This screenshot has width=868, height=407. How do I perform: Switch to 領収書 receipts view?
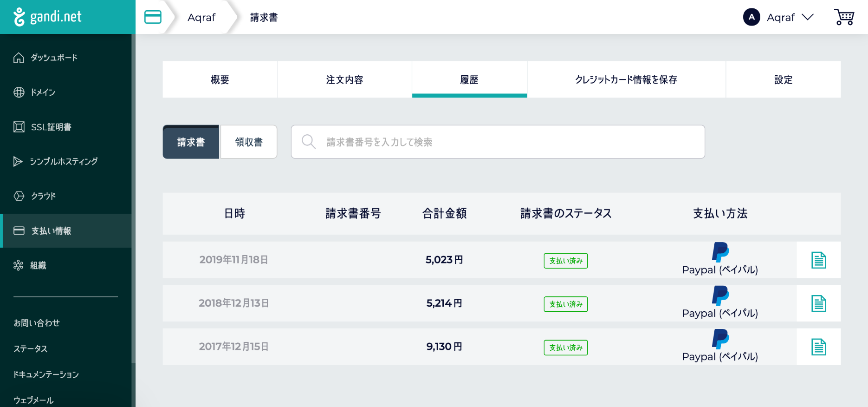(249, 142)
